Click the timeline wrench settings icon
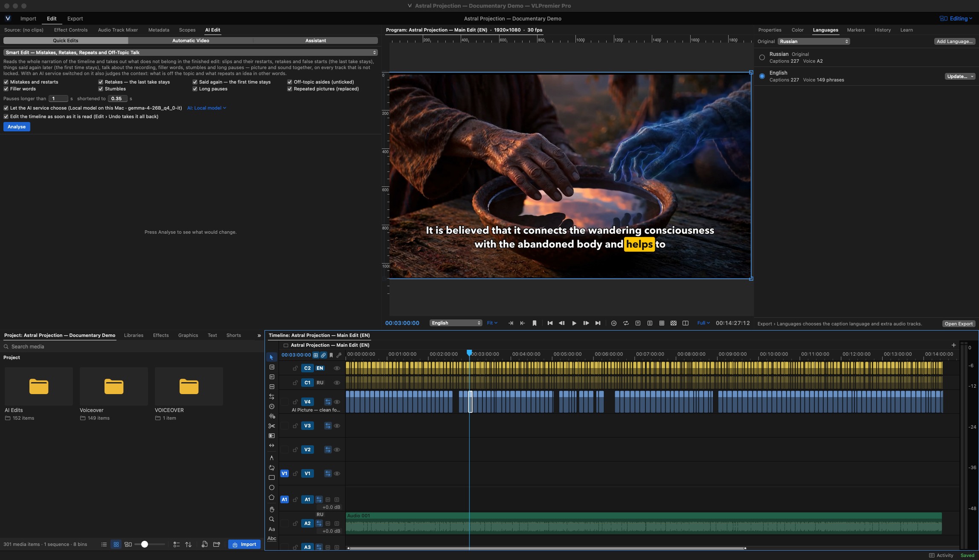 point(339,355)
